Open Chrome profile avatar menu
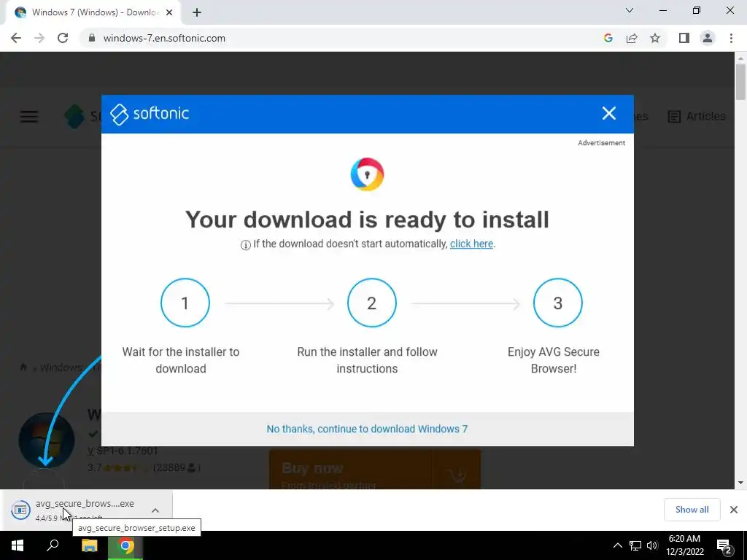This screenshot has width=747, height=560. [x=708, y=38]
